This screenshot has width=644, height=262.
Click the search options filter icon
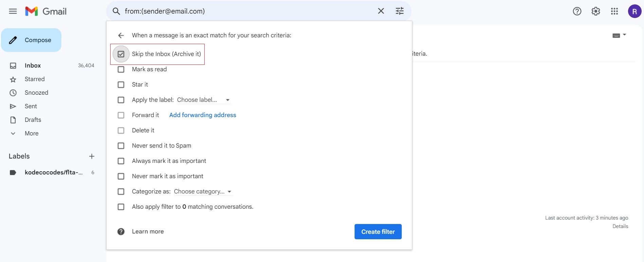pyautogui.click(x=399, y=11)
